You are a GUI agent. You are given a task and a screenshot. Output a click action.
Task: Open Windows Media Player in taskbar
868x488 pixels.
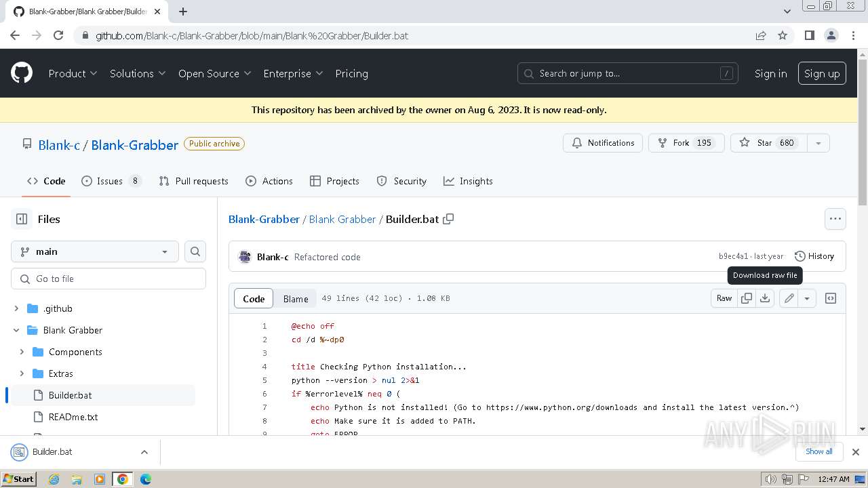[x=100, y=479]
